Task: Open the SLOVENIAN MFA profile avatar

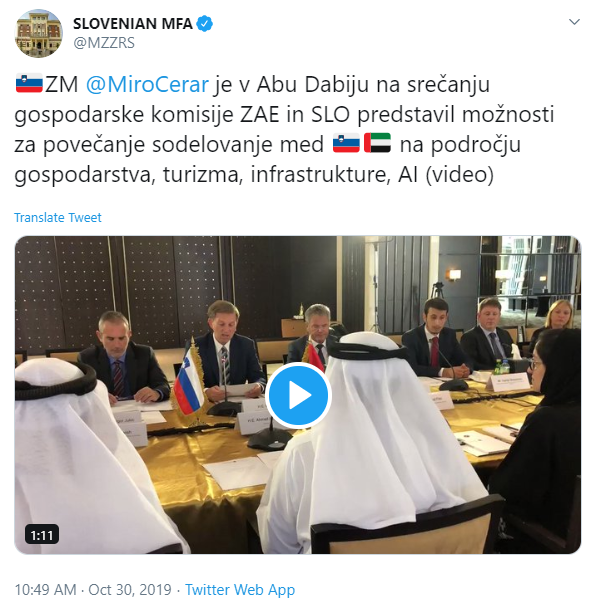Action: click(38, 34)
